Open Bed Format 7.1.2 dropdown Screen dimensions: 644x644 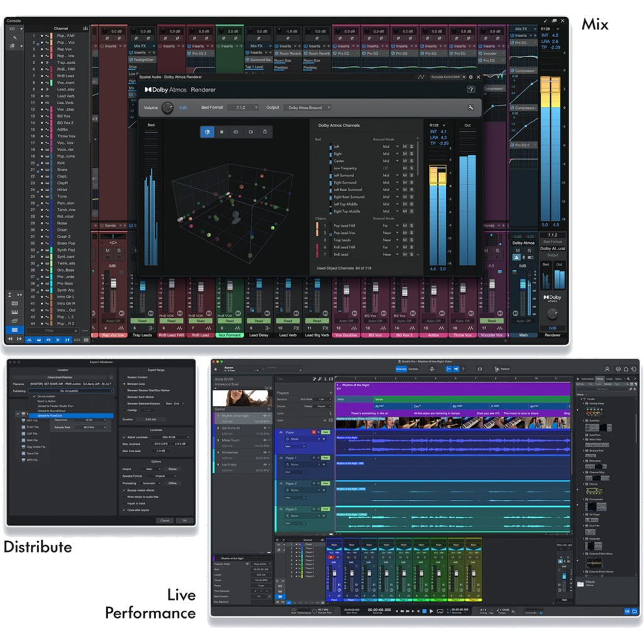[244, 108]
